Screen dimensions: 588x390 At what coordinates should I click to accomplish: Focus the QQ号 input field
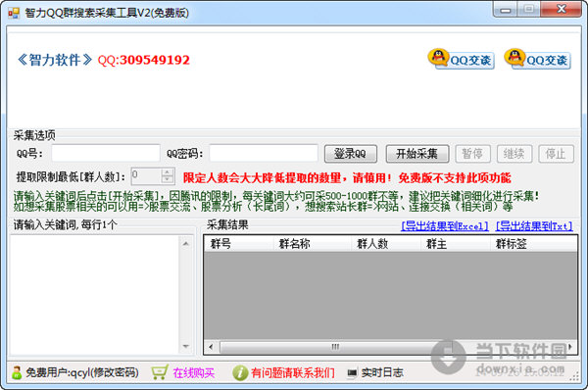[x=106, y=154]
